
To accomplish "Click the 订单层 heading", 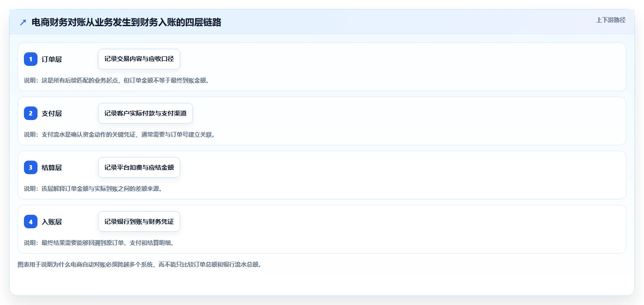I will (51, 59).
